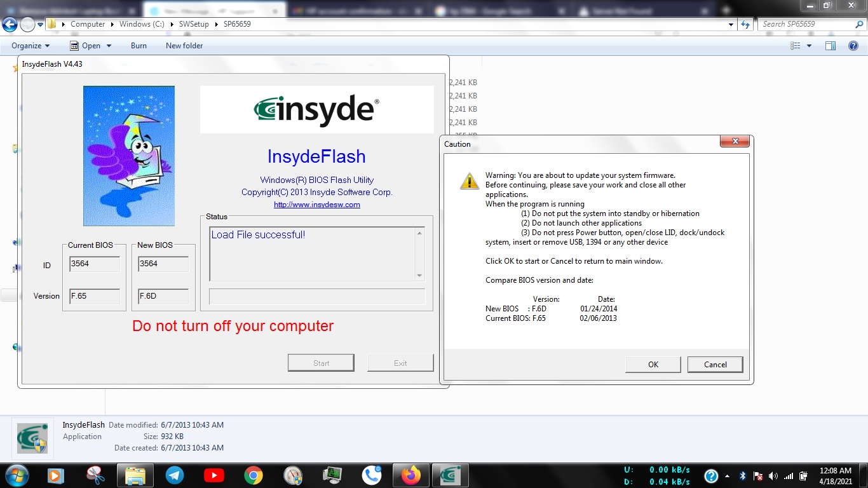868x488 pixels.
Task: Expand the view options dropdown arrow
Action: 809,46
